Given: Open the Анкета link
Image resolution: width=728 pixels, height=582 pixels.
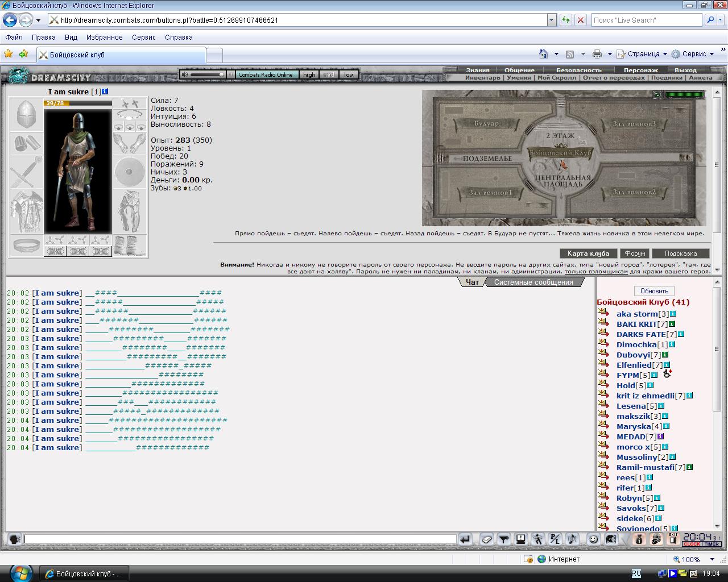Looking at the screenshot, I should point(700,77).
